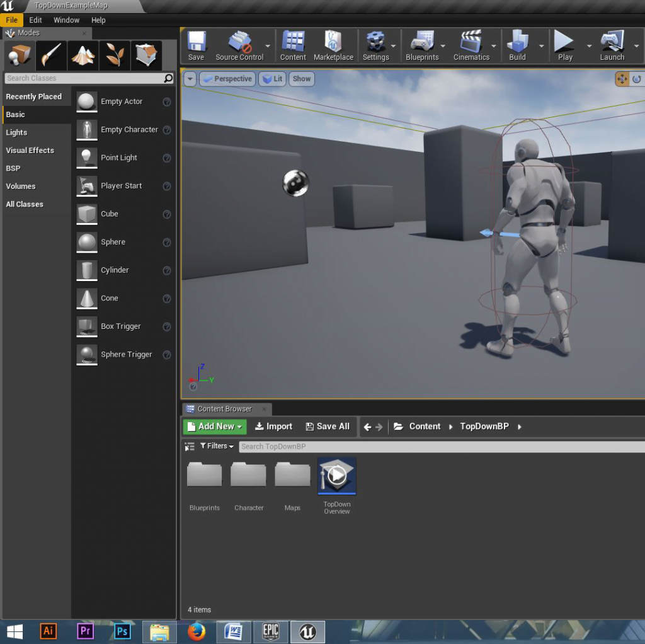This screenshot has height=644, width=645.
Task: Click the Save toolbar icon
Action: [x=197, y=45]
